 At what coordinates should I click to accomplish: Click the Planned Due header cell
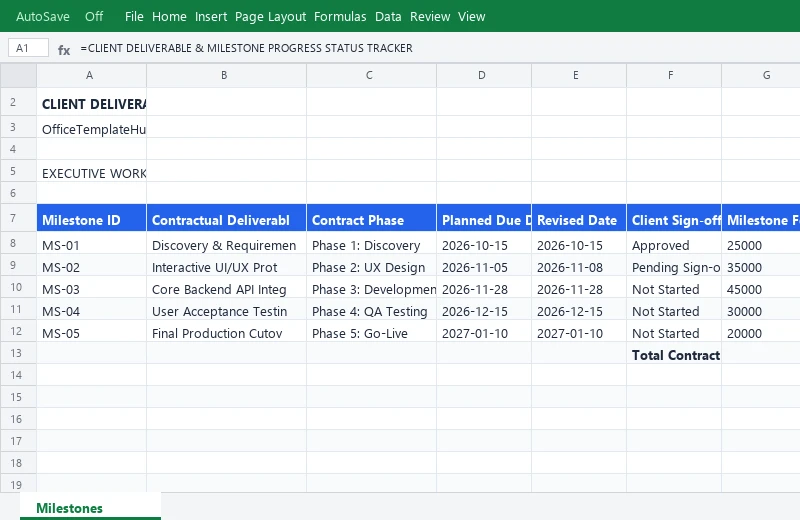point(484,220)
